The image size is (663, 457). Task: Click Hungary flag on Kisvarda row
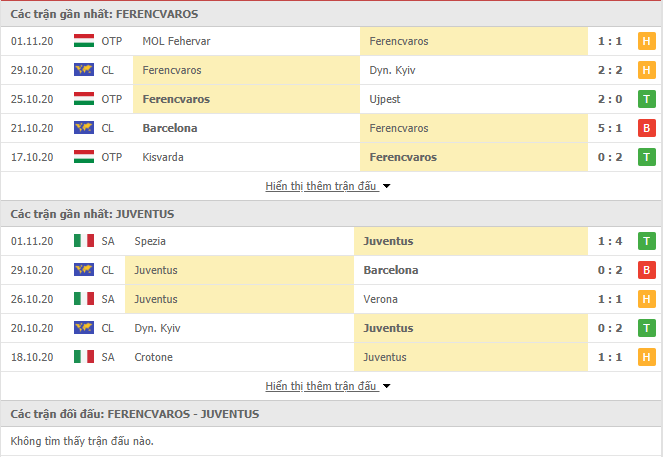(x=84, y=157)
